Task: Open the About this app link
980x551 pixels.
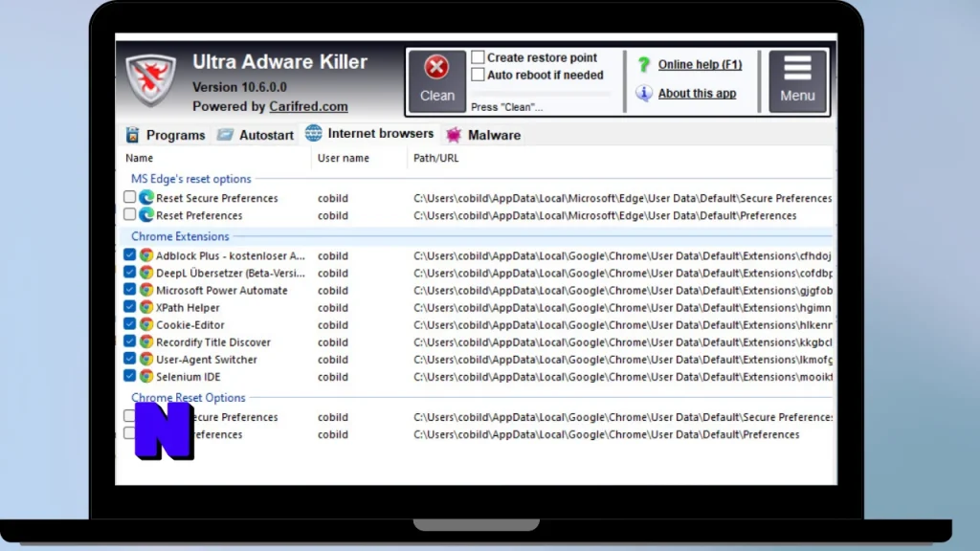Action: click(697, 93)
